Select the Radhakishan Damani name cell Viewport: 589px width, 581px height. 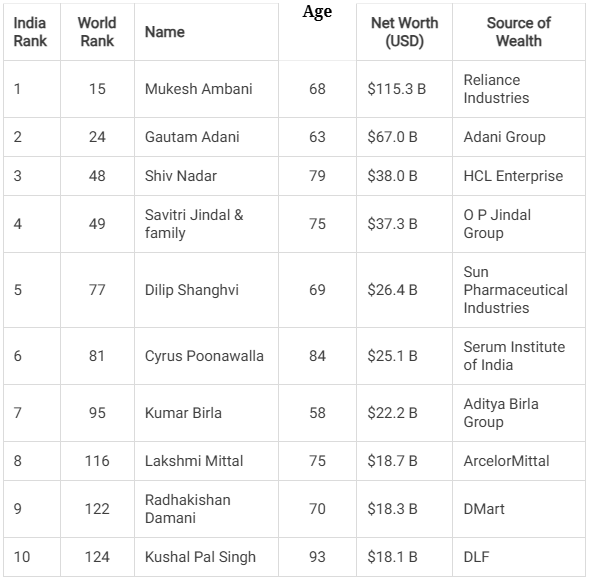tap(206, 509)
